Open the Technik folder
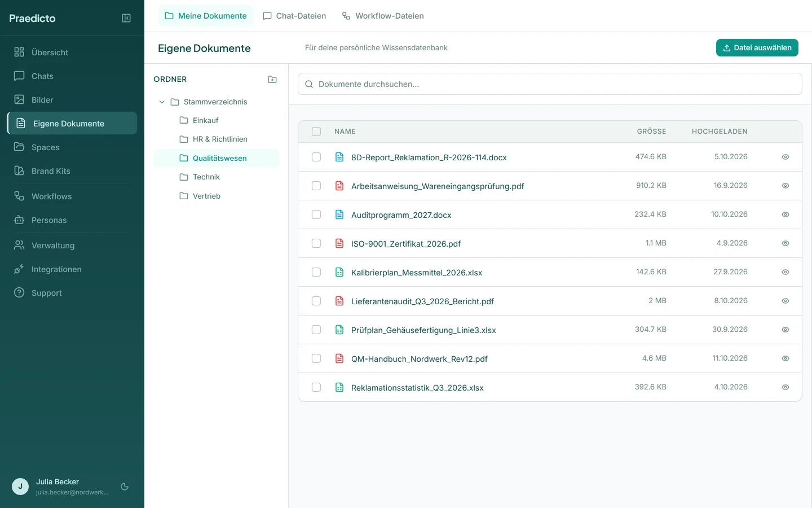This screenshot has width=812, height=508. point(216,177)
